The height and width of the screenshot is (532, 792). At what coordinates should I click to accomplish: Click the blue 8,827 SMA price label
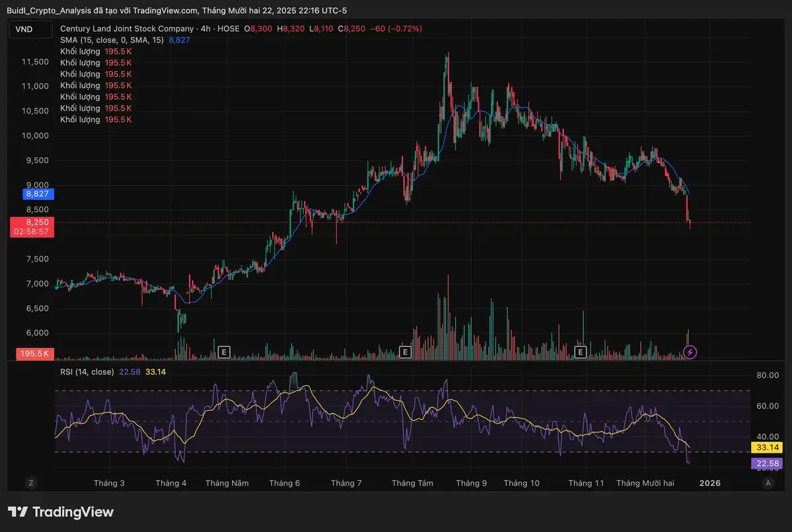click(x=38, y=194)
